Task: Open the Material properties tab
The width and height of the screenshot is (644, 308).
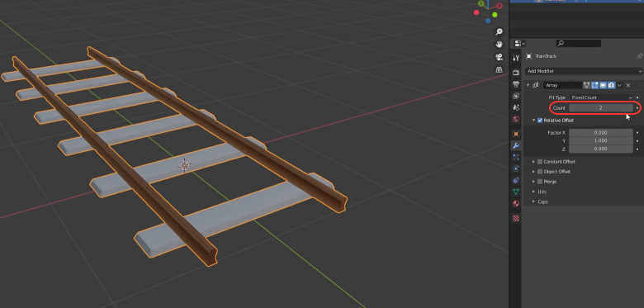Action: coord(516,203)
